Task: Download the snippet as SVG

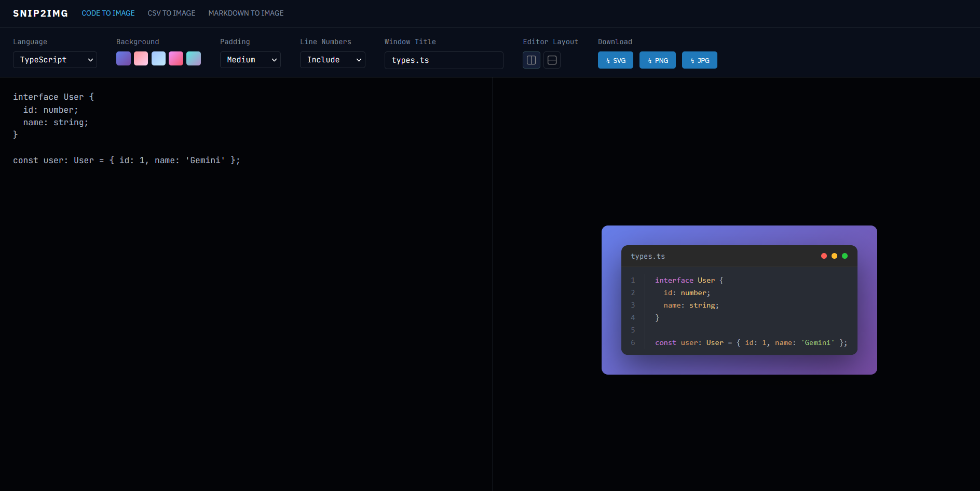Action: [615, 60]
